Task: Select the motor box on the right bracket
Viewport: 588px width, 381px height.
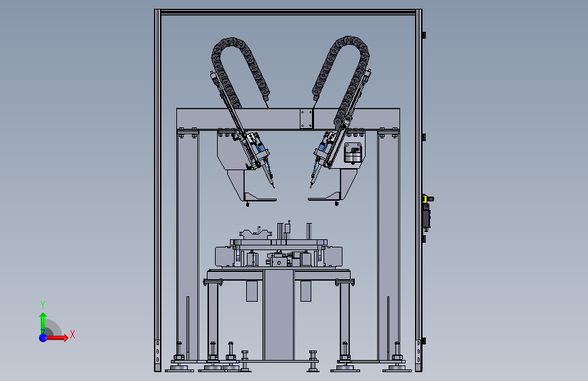Action: 353,153
